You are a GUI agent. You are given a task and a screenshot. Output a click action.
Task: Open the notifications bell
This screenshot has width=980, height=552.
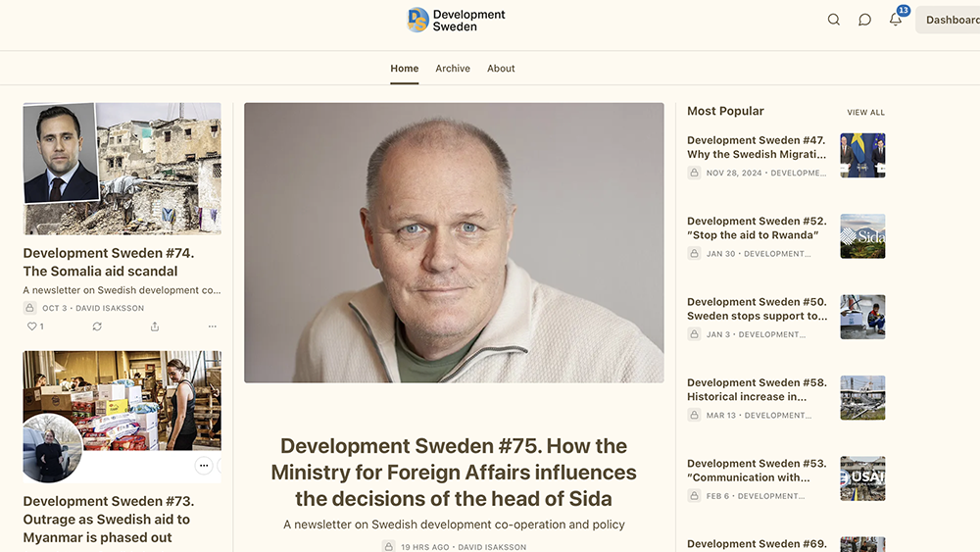896,19
